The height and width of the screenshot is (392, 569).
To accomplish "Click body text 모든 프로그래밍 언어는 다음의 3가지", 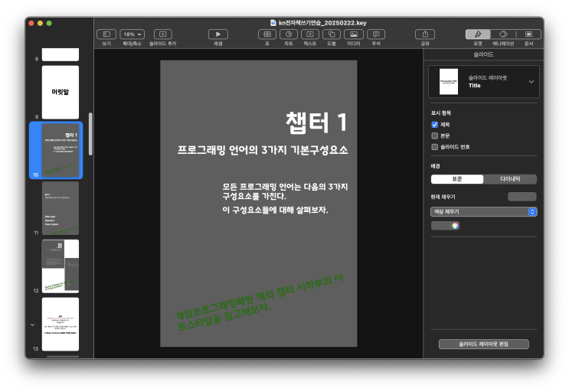I will tap(285, 187).
